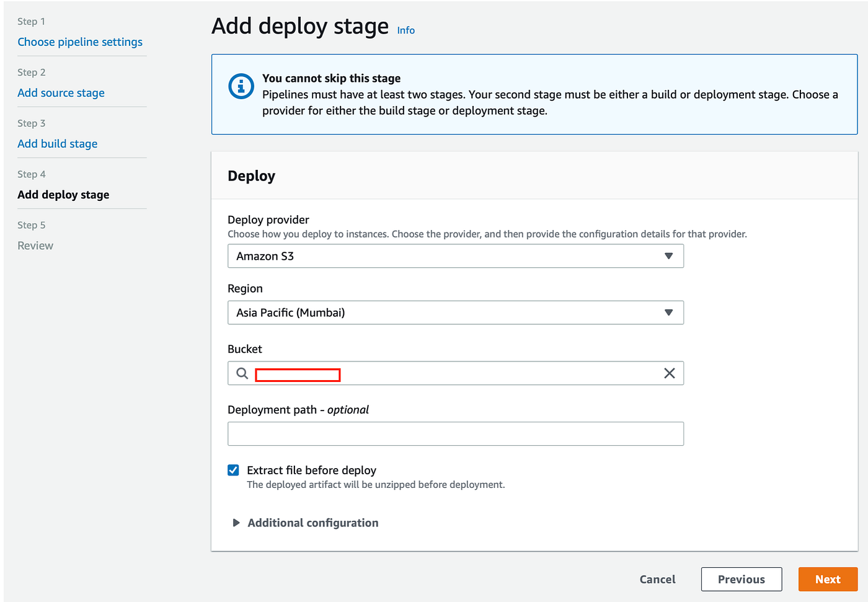Click the blue info circle icon in the notice banner
This screenshot has height=602, width=868.
tap(241, 87)
